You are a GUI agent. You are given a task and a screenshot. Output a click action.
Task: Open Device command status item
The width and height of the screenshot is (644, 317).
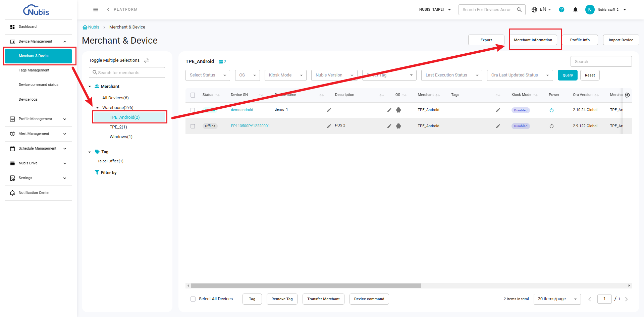[38, 85]
